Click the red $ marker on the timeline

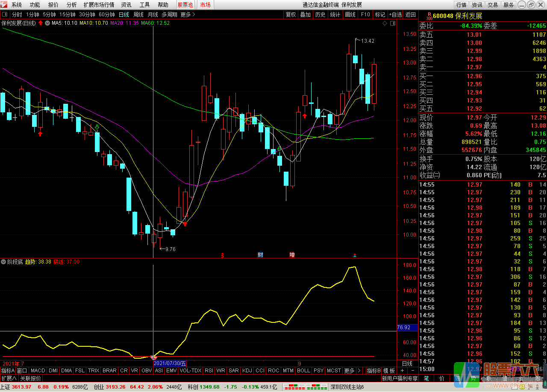tap(222, 255)
